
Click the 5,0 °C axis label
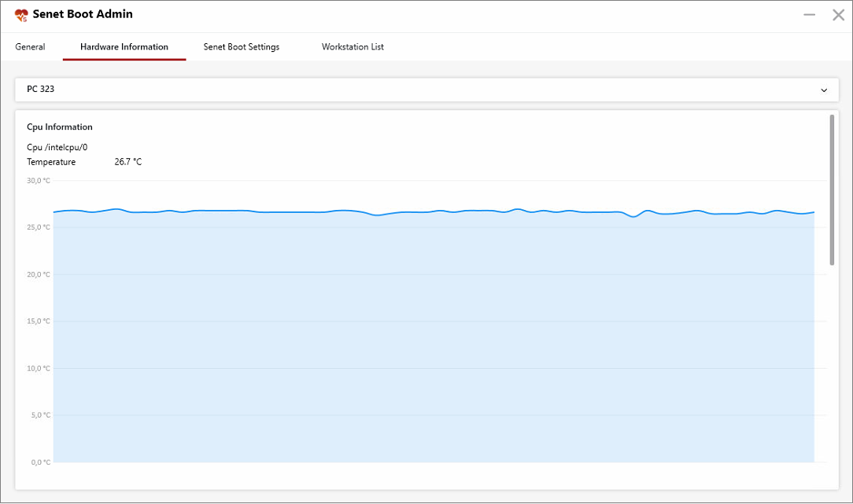(41, 415)
